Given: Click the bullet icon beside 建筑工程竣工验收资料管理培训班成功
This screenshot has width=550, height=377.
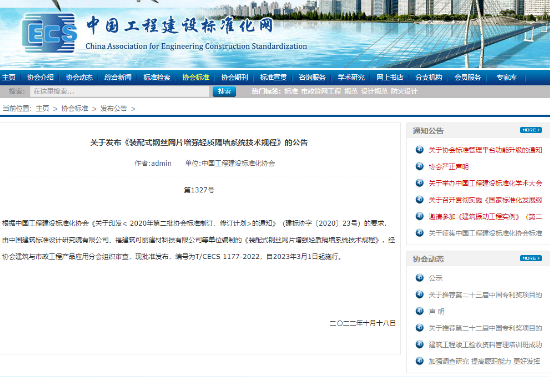Looking at the screenshot, I should 420,344.
